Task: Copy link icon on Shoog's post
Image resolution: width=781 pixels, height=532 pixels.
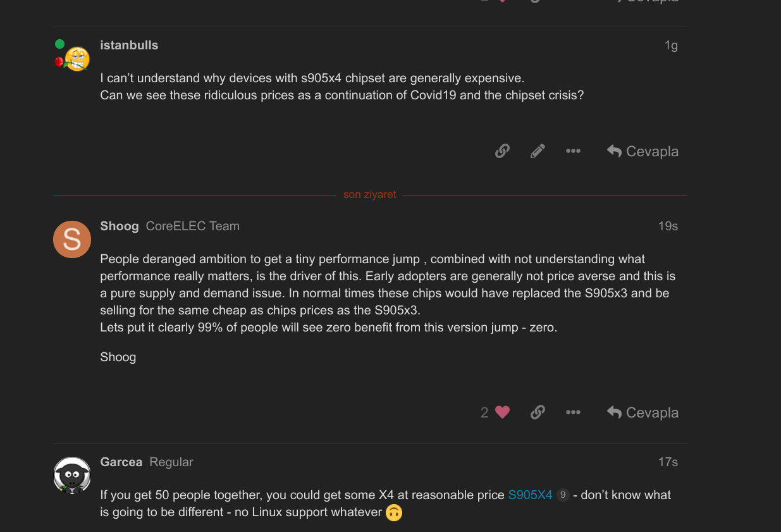Action: [538, 412]
